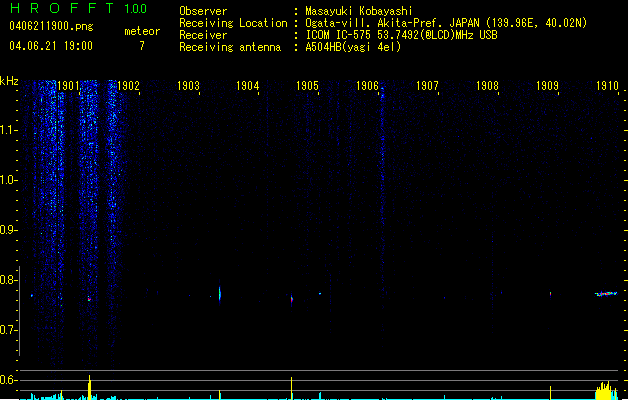Click the 1901 time marker
Screen dimensions: 629x400
(68, 86)
